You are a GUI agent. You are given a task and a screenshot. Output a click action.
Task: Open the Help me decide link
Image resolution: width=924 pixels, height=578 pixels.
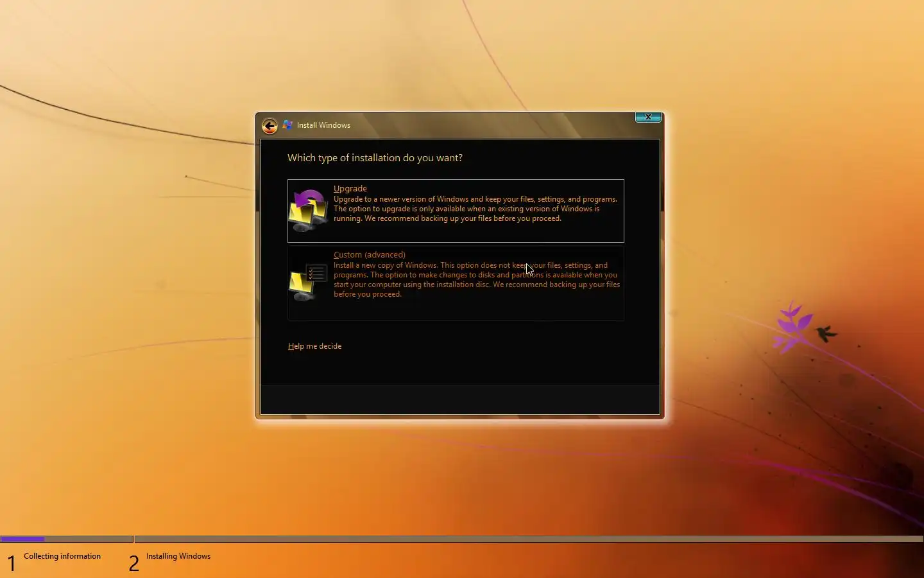314,346
